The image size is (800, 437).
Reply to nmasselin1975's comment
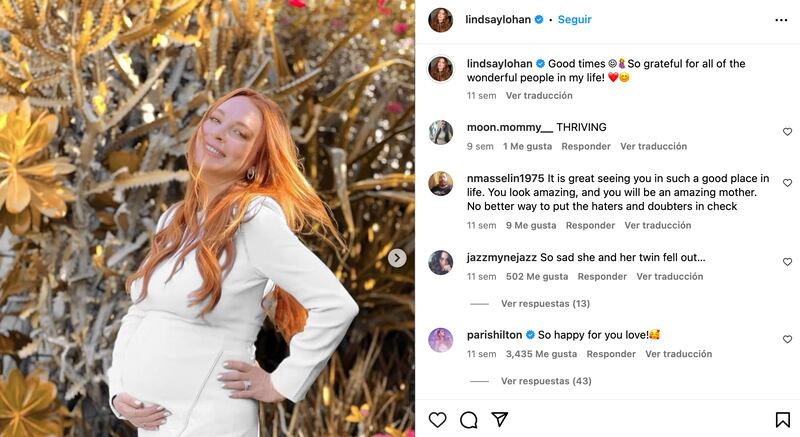click(x=590, y=226)
